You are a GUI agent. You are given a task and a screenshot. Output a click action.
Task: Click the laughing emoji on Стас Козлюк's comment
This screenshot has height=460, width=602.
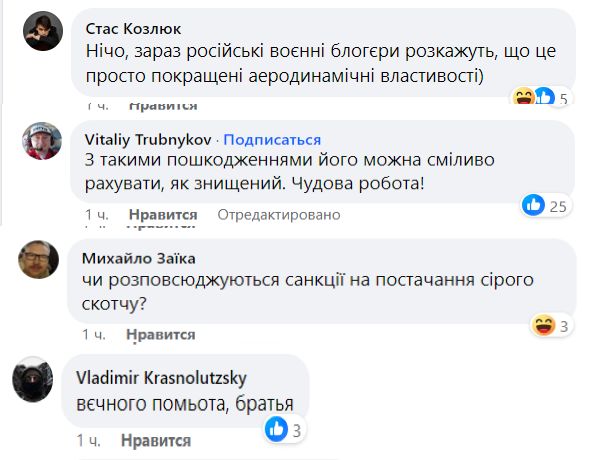coord(524,96)
